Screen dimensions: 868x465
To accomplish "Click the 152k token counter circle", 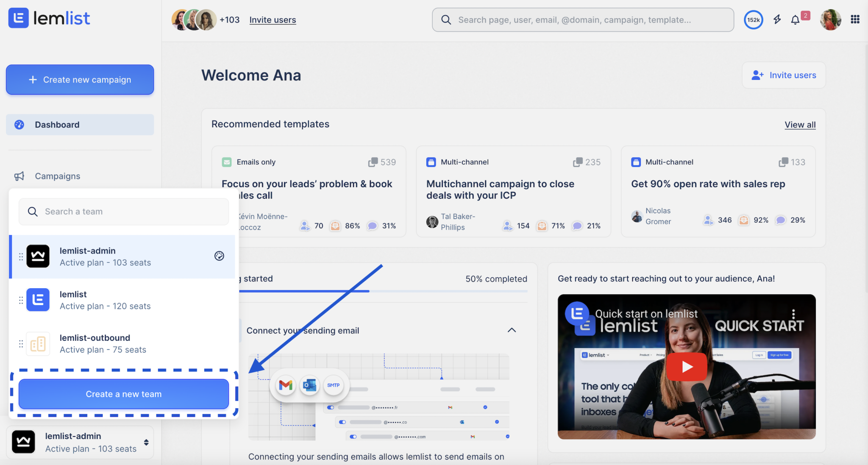I will (x=753, y=19).
